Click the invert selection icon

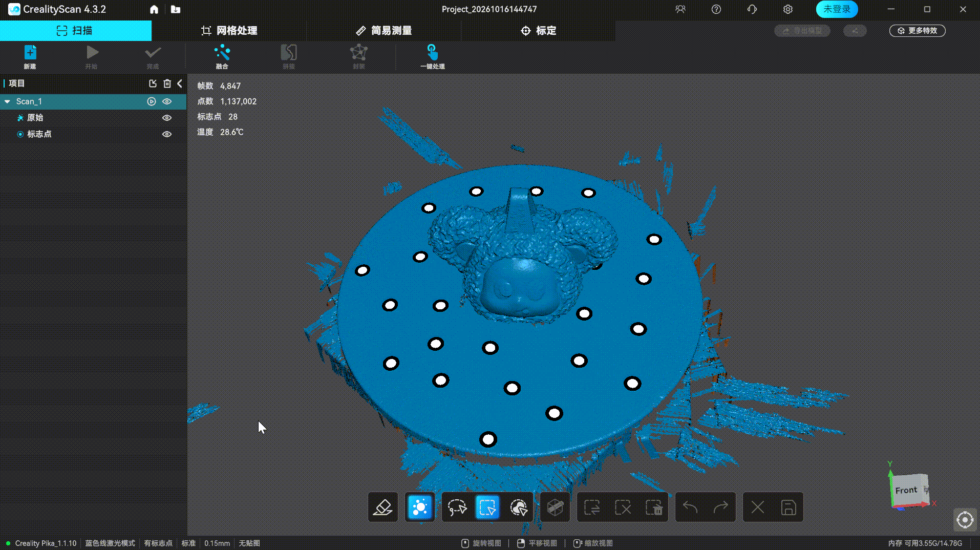(592, 507)
